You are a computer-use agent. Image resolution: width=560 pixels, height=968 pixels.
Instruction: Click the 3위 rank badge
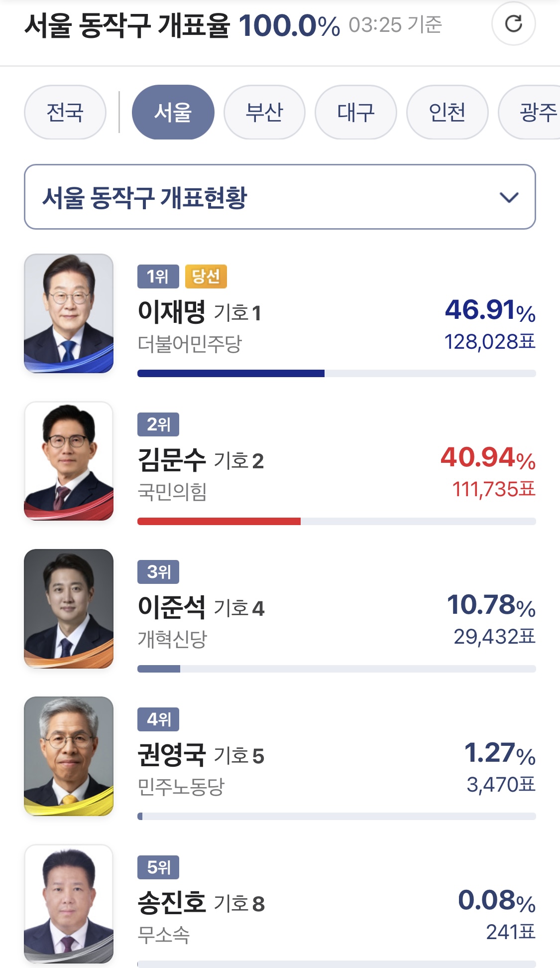[158, 572]
